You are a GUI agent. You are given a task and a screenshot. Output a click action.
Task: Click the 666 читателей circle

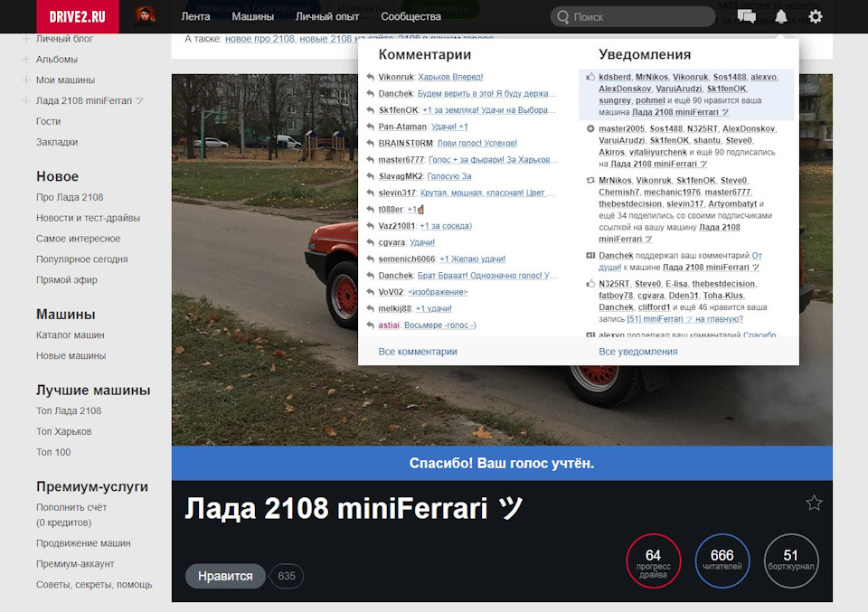(x=722, y=560)
